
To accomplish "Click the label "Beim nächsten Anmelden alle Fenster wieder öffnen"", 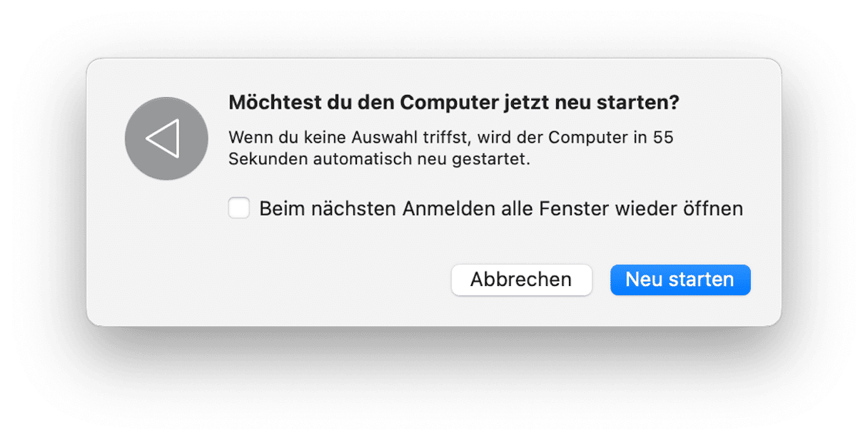I will point(501,208).
